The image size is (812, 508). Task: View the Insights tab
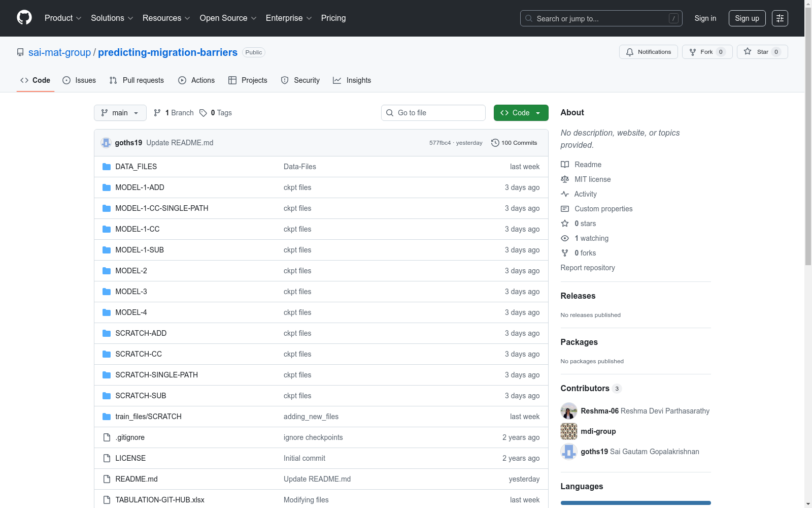352,80
